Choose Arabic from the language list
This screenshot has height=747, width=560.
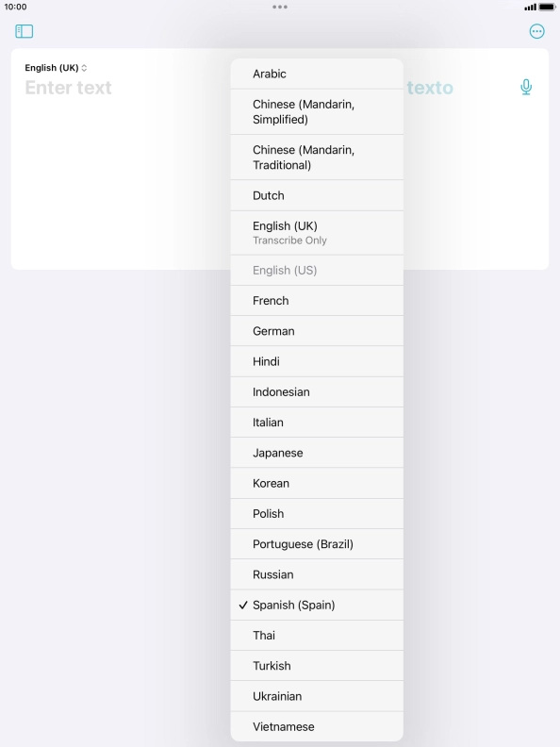tap(317, 74)
